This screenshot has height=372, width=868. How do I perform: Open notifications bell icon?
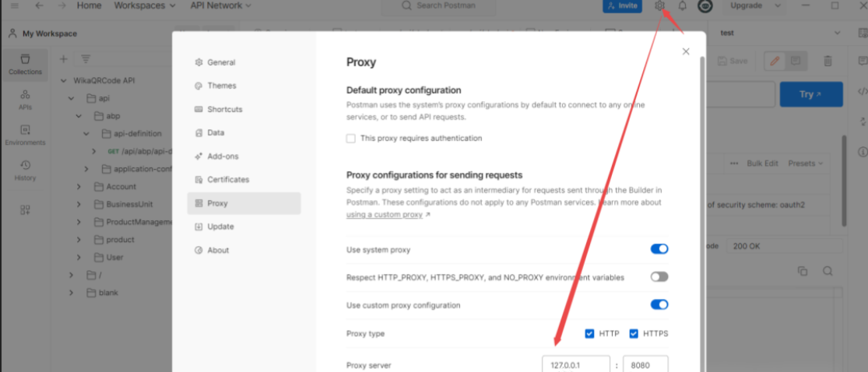click(x=683, y=5)
